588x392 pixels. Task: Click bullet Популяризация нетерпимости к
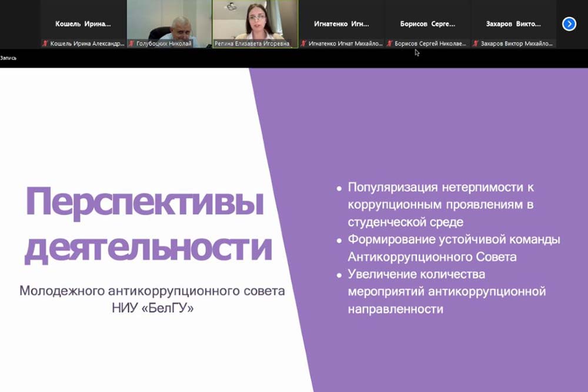click(441, 187)
